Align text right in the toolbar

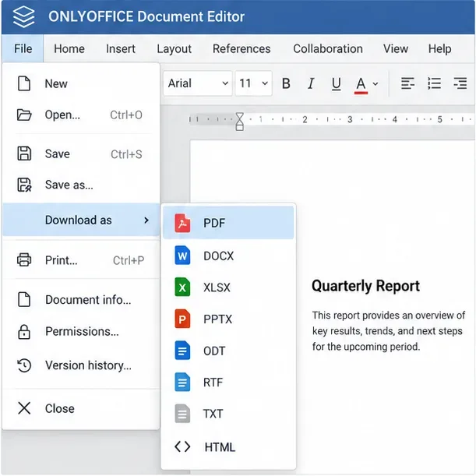[460, 83]
